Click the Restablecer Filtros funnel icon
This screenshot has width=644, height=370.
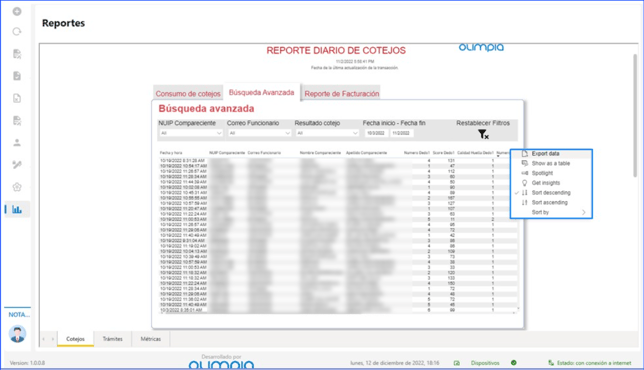tap(483, 134)
